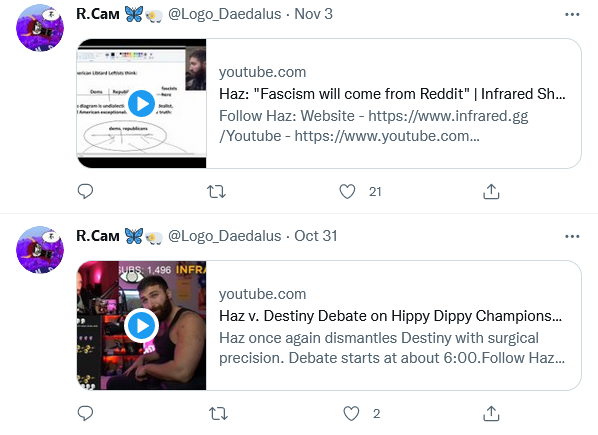This screenshot has height=435, width=598.
Task: Open the Haz "Fascism will come from Reddit" link title
Action: pos(392,94)
